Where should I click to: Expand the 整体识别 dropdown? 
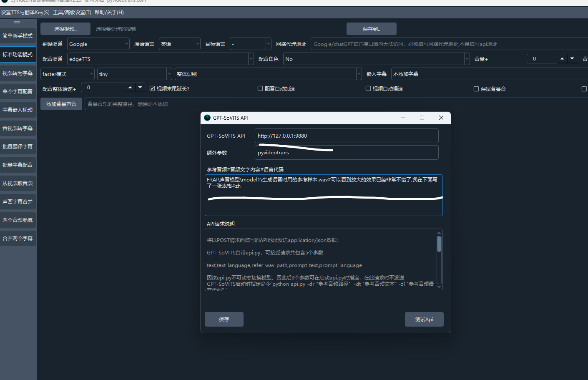tap(268, 74)
